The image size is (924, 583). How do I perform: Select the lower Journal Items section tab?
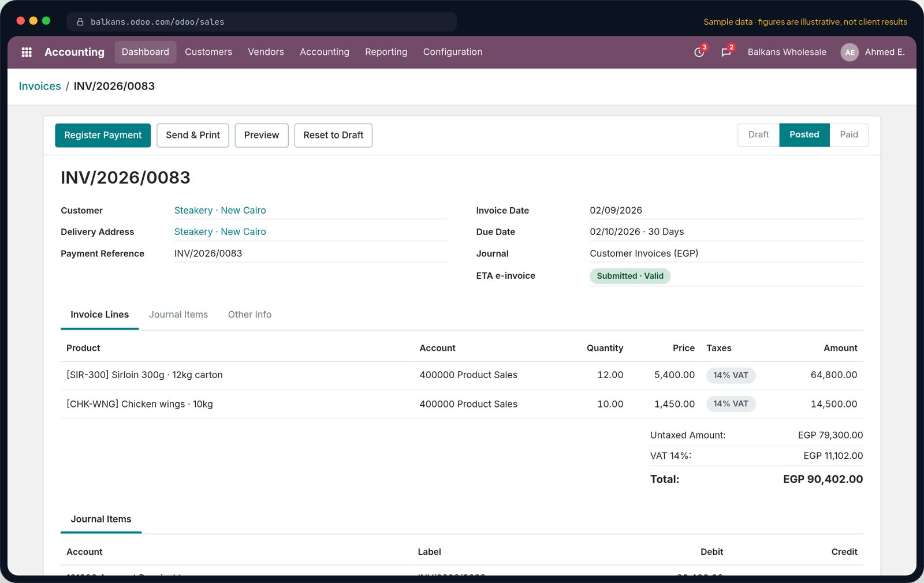[101, 519]
